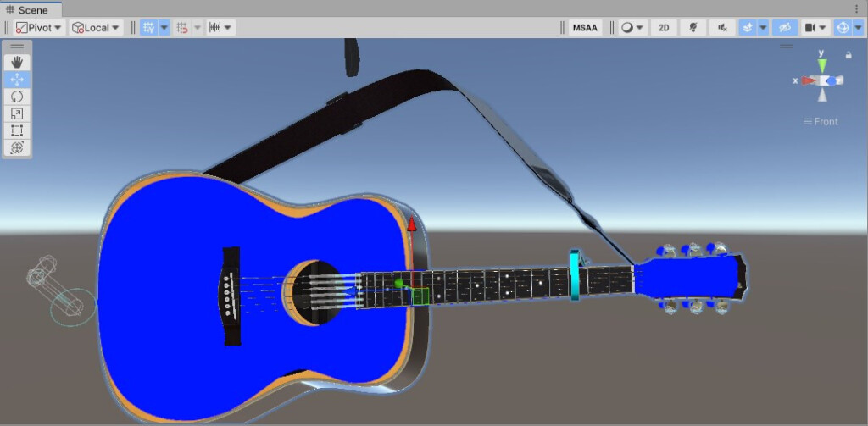
Task: Select the cyan capo on the guitar neck
Action: (576, 275)
